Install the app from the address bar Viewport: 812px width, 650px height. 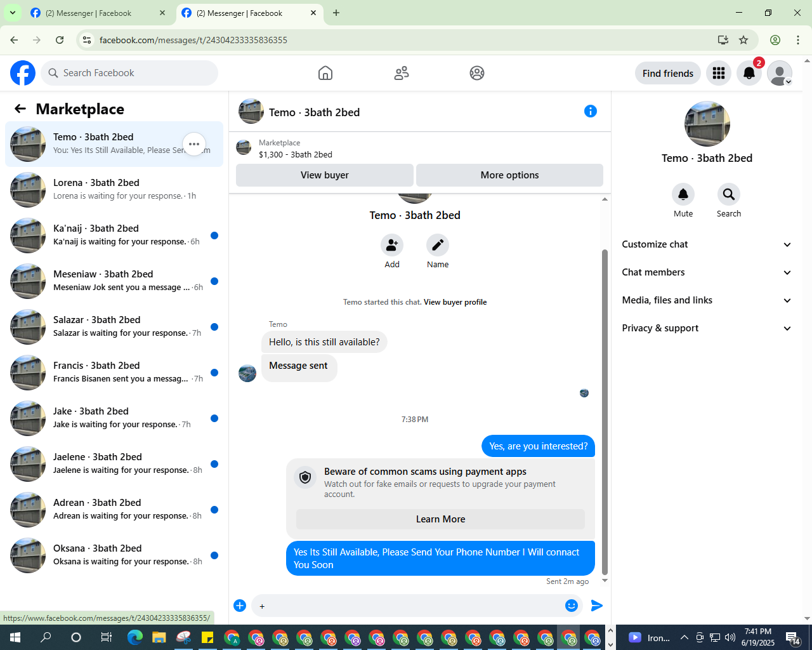pyautogui.click(x=723, y=40)
